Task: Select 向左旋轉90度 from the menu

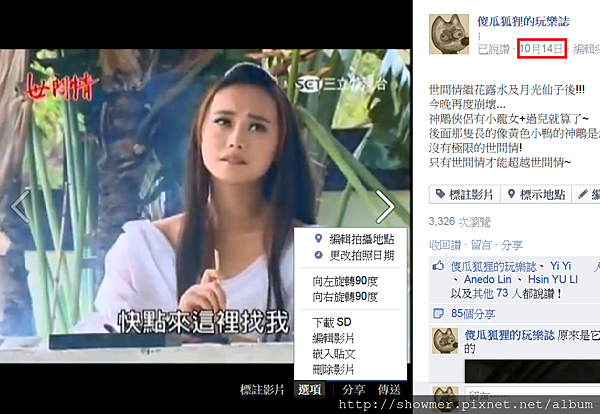Action: click(x=345, y=281)
